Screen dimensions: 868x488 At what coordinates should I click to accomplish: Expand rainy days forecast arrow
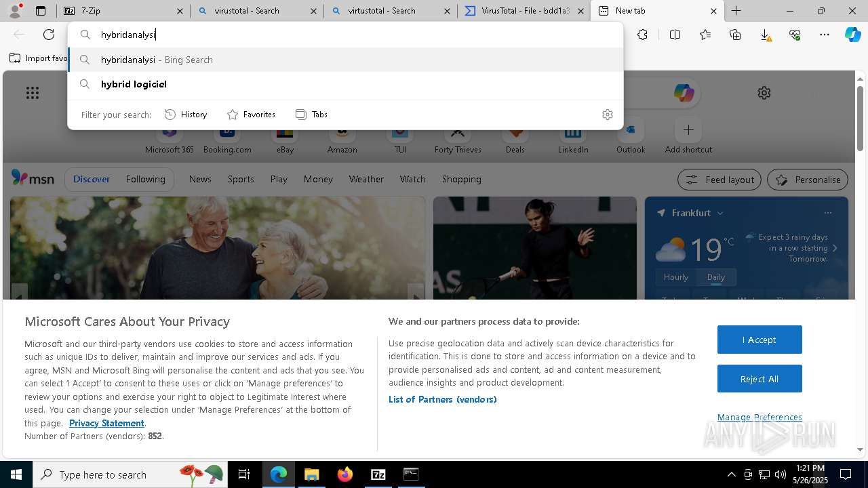pyautogui.click(x=835, y=248)
